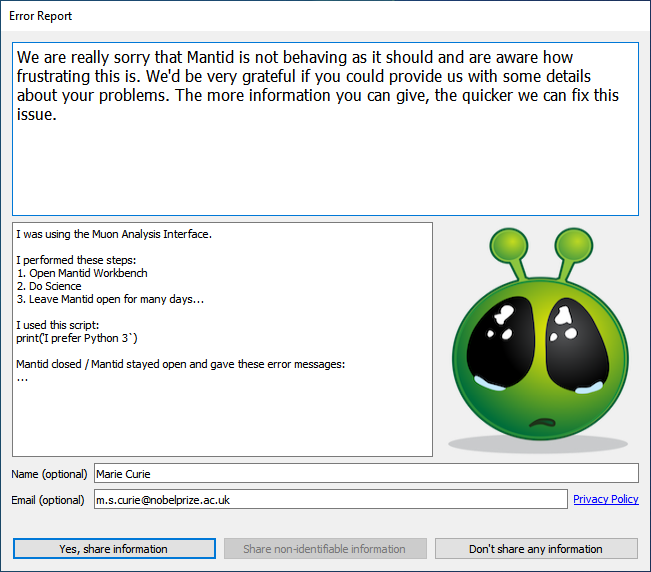The image size is (651, 572).
Task: Choose "Share non-identifiable information" button
Action: [325, 549]
